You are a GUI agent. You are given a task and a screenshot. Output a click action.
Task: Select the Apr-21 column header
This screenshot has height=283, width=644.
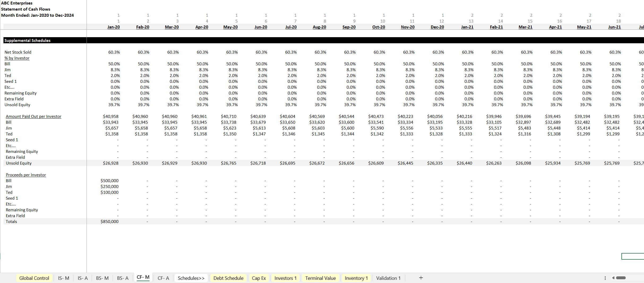tap(555, 27)
